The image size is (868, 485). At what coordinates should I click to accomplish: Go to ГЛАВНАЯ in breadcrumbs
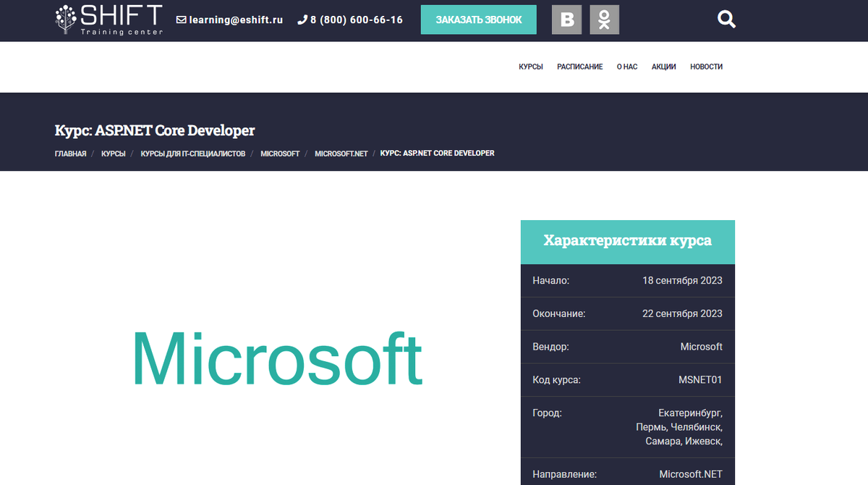(71, 153)
